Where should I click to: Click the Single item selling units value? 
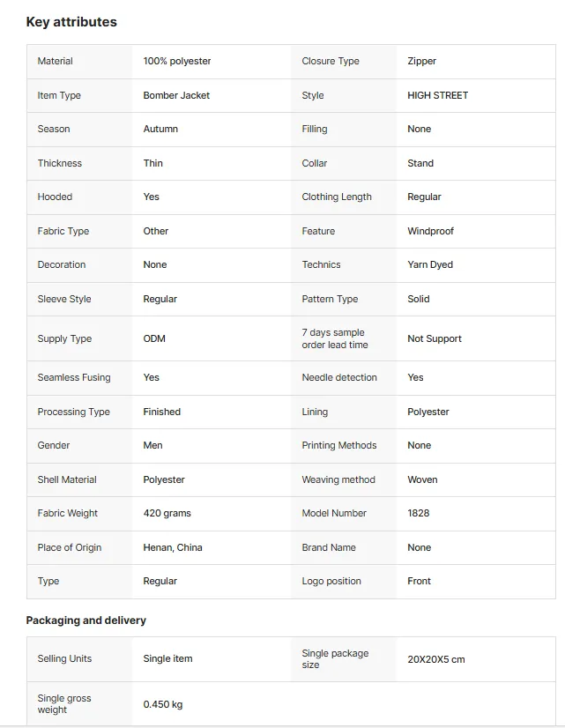coord(167,658)
